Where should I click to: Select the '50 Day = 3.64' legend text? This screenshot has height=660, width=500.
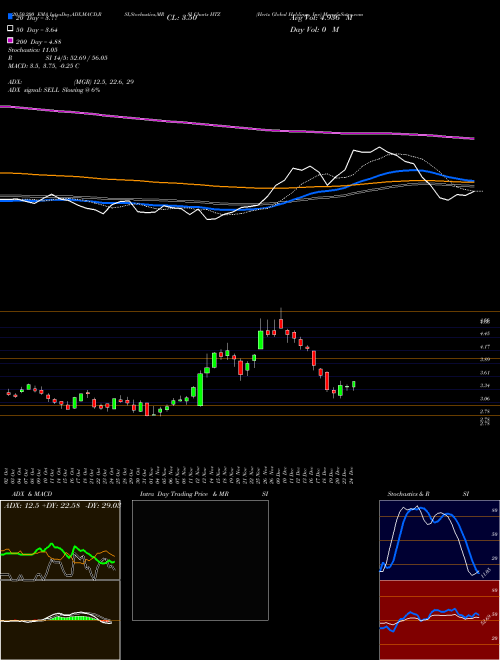click(37, 29)
